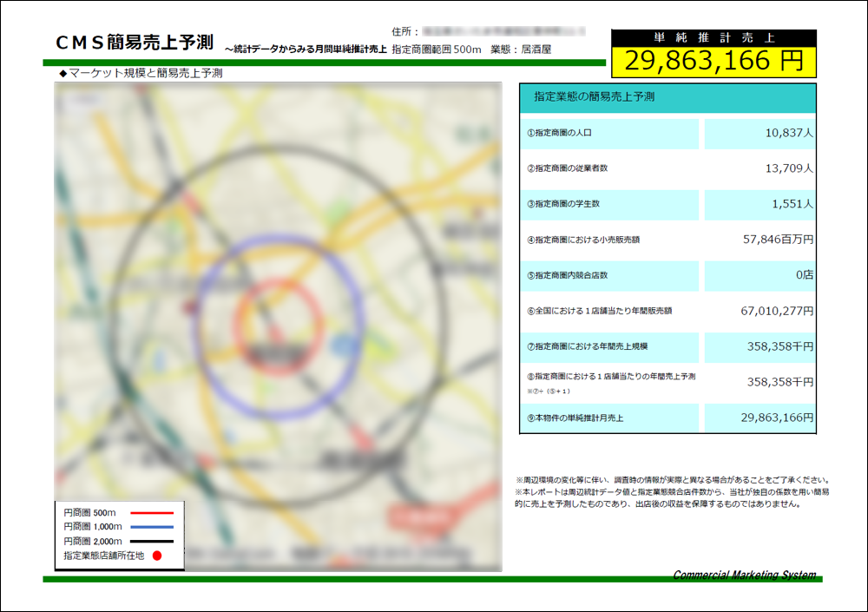Click the center of the blurred map
Viewport: 868px width, 612px height.
[x=278, y=326]
